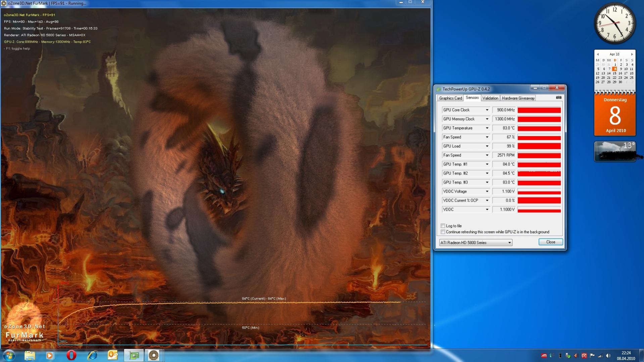Open the VDDC Current % OCP dropdown

(487, 201)
